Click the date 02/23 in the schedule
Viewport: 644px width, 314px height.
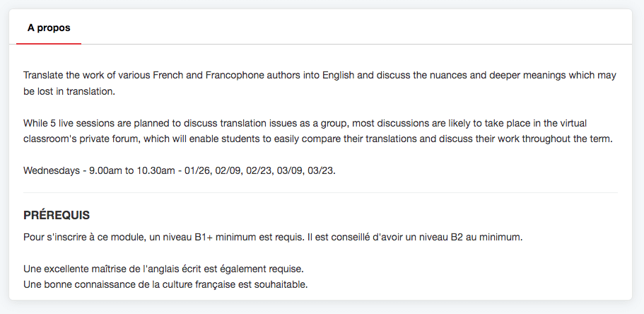[x=259, y=170]
